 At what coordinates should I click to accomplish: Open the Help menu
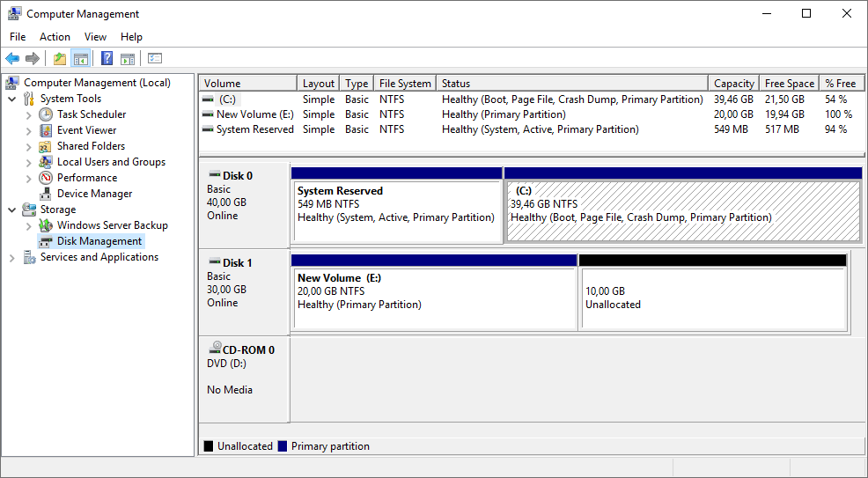point(131,36)
